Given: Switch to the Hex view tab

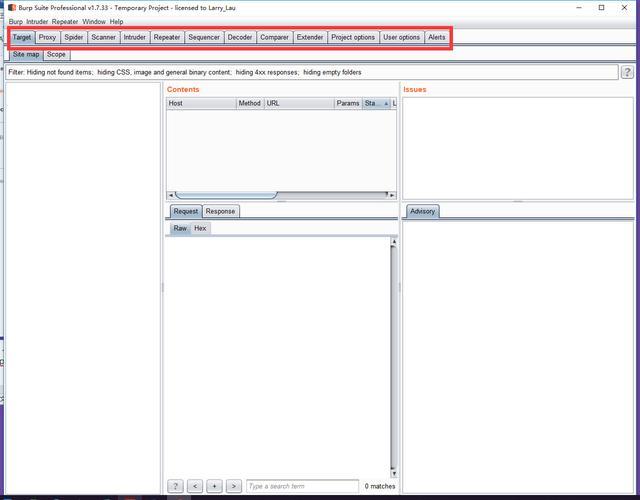Looking at the screenshot, I should point(200,228).
